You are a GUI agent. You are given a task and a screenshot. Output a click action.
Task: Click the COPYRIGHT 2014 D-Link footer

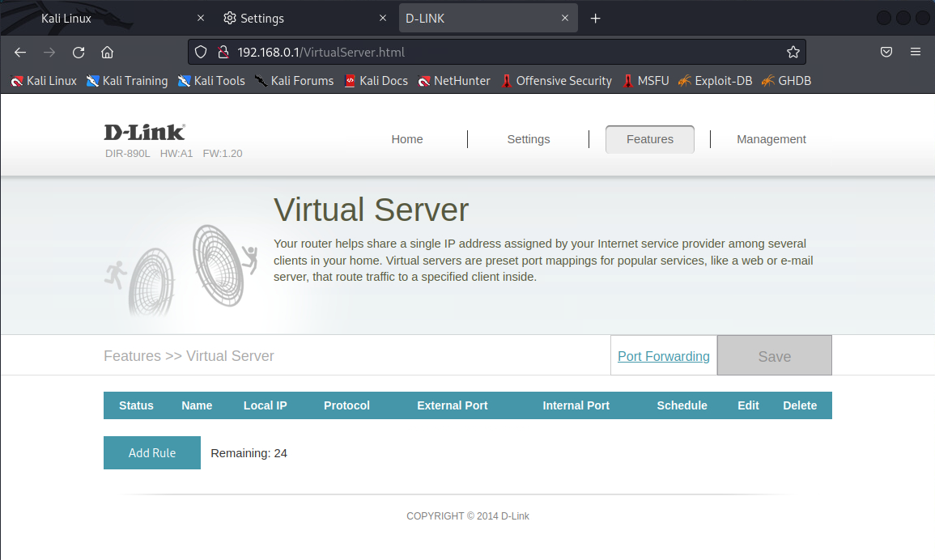[x=468, y=515]
